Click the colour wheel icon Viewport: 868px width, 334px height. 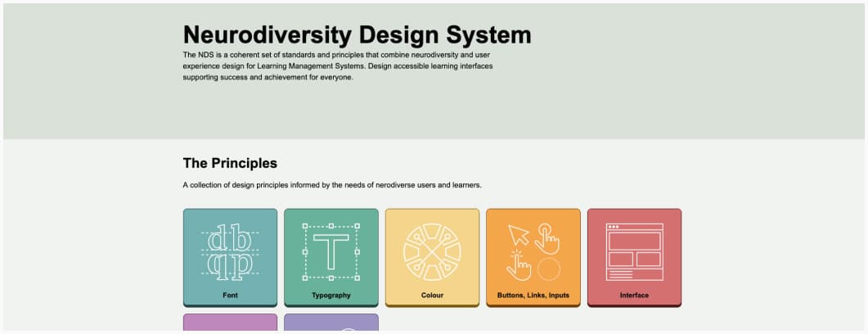tap(432, 251)
